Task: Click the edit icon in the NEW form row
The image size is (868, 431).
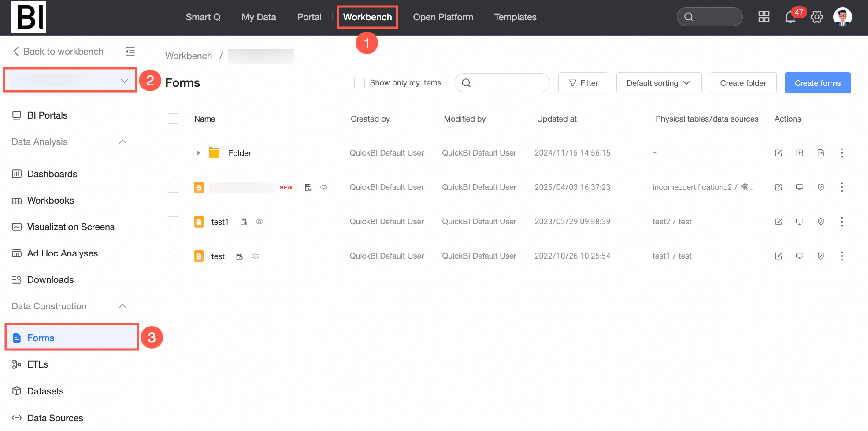Action: [x=779, y=187]
